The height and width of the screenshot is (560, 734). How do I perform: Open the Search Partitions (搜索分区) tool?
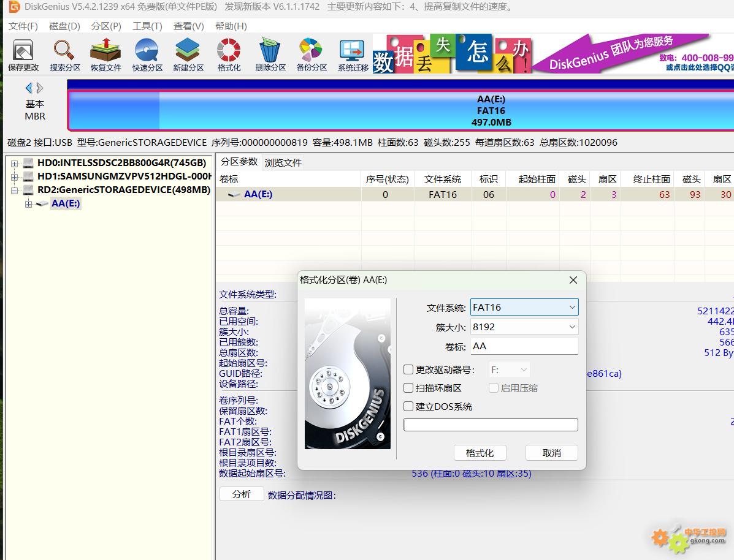(x=64, y=55)
